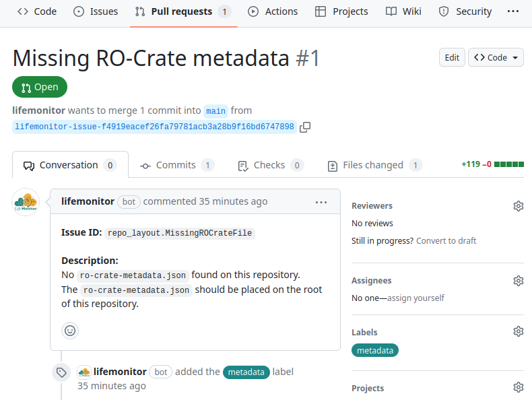Screen dimensions: 532x400
Task: Expand the Code dropdown button
Action: 496,57
